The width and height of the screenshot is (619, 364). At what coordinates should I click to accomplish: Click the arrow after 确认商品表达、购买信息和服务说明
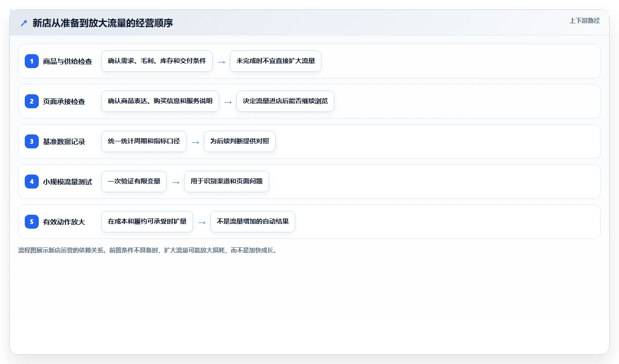pos(228,102)
